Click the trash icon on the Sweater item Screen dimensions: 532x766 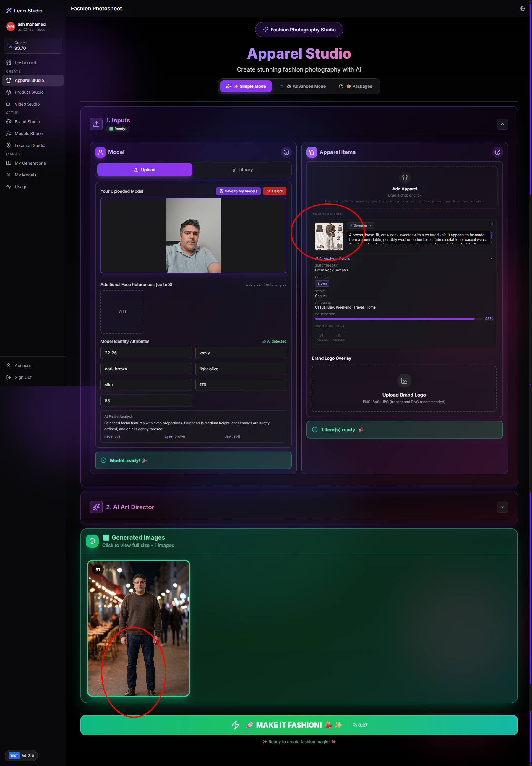tap(491, 224)
